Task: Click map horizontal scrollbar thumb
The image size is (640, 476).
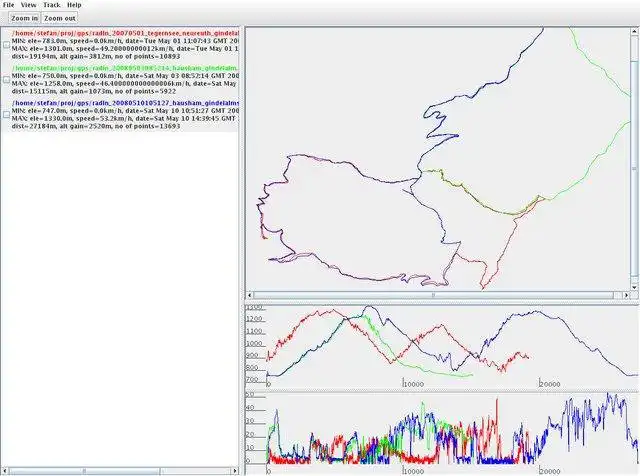Action: [433, 295]
